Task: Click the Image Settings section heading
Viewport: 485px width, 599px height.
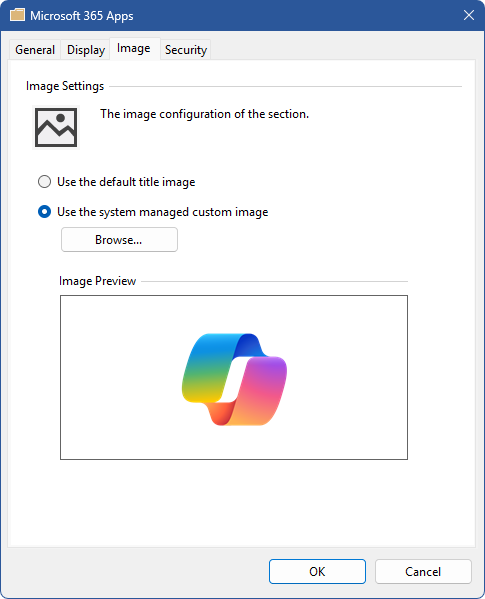Action: click(65, 86)
